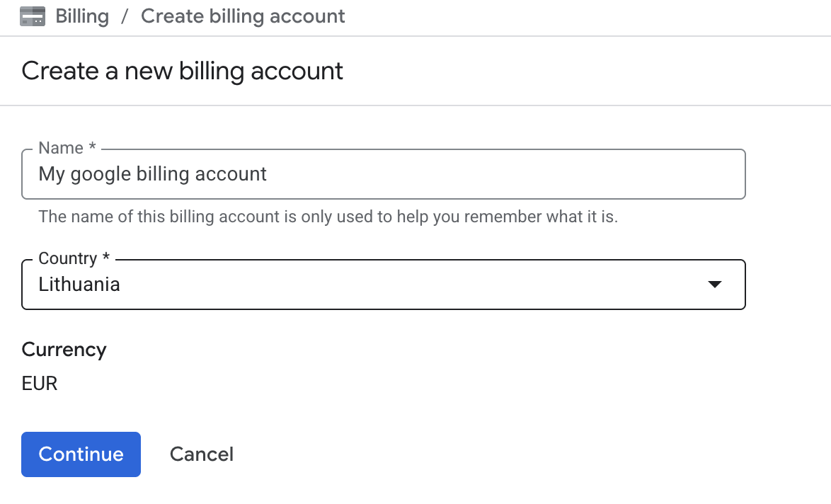831x504 pixels.
Task: Click the Currency label
Action: (64, 350)
